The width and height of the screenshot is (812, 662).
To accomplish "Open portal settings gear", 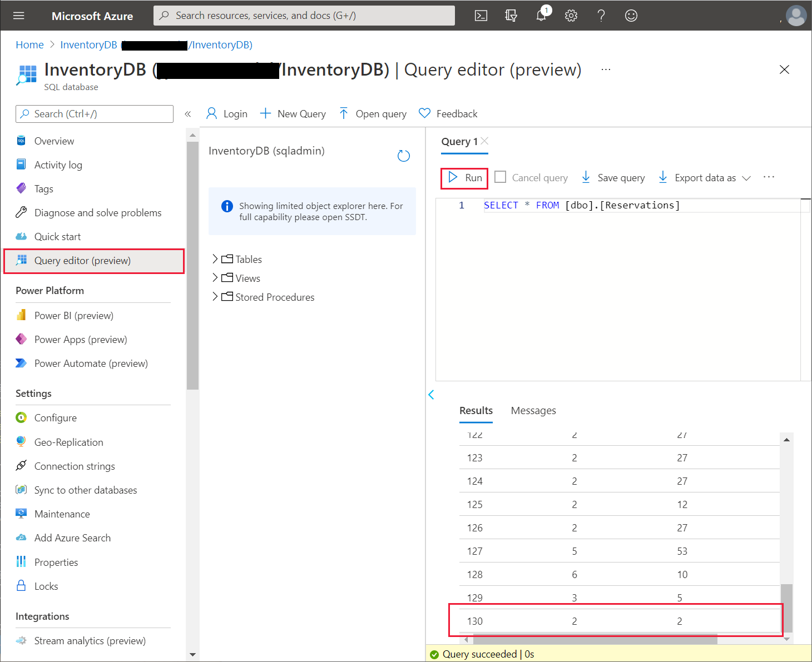I will click(x=571, y=16).
